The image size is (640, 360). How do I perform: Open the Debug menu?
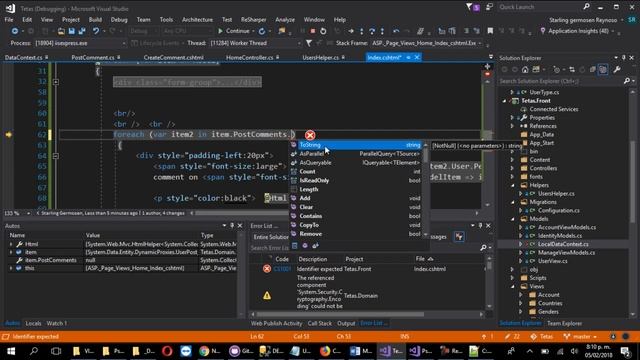coord(119,20)
